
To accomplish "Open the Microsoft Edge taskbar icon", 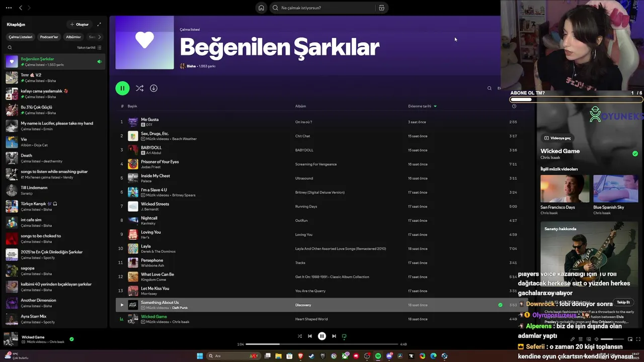I will pyautogui.click(x=433, y=356).
